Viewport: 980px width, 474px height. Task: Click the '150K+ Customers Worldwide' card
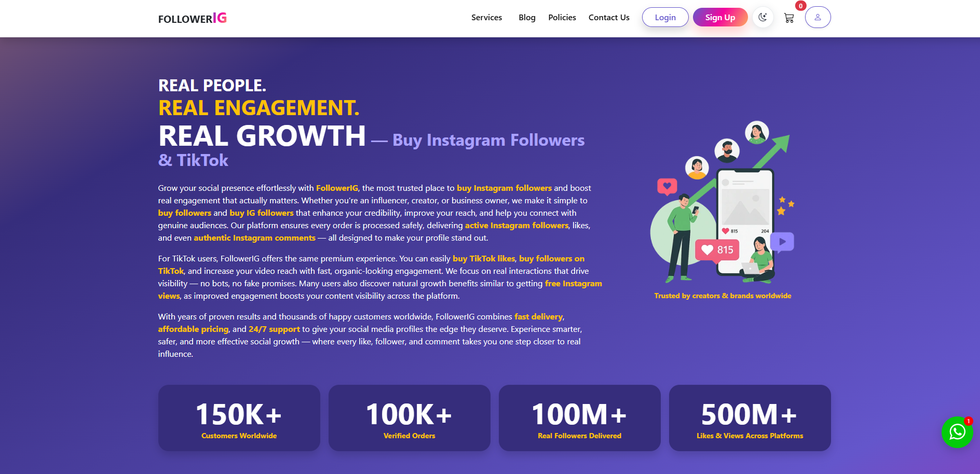[x=239, y=418]
